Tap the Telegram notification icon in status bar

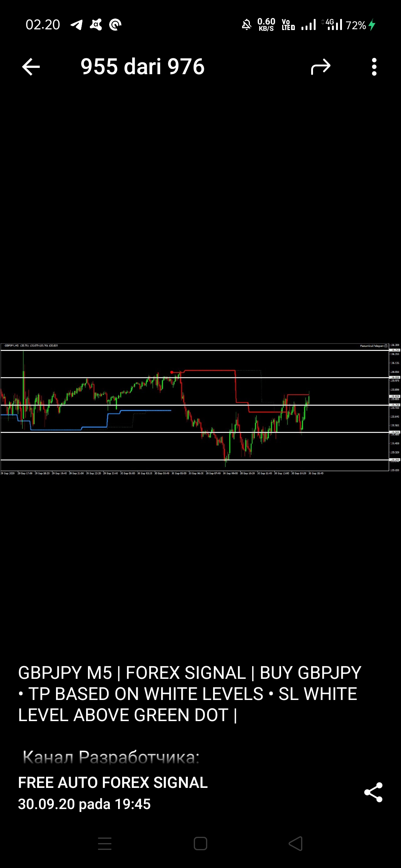(x=76, y=25)
